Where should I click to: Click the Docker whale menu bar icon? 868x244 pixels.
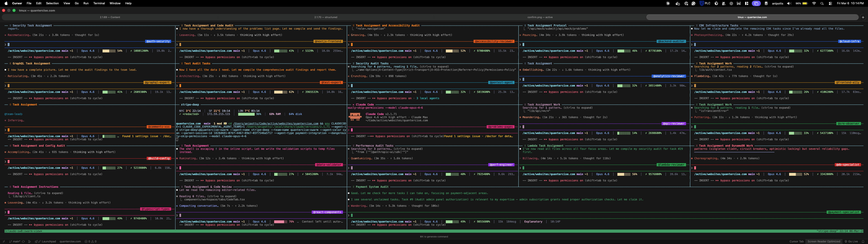click(x=678, y=3)
